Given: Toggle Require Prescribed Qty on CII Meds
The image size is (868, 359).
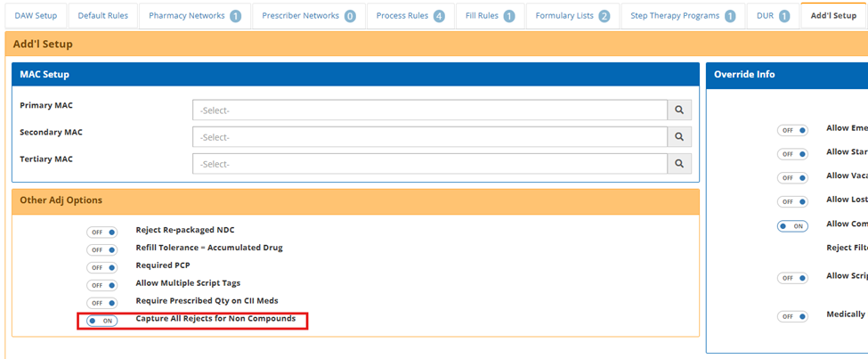Looking at the screenshot, I should (x=101, y=303).
